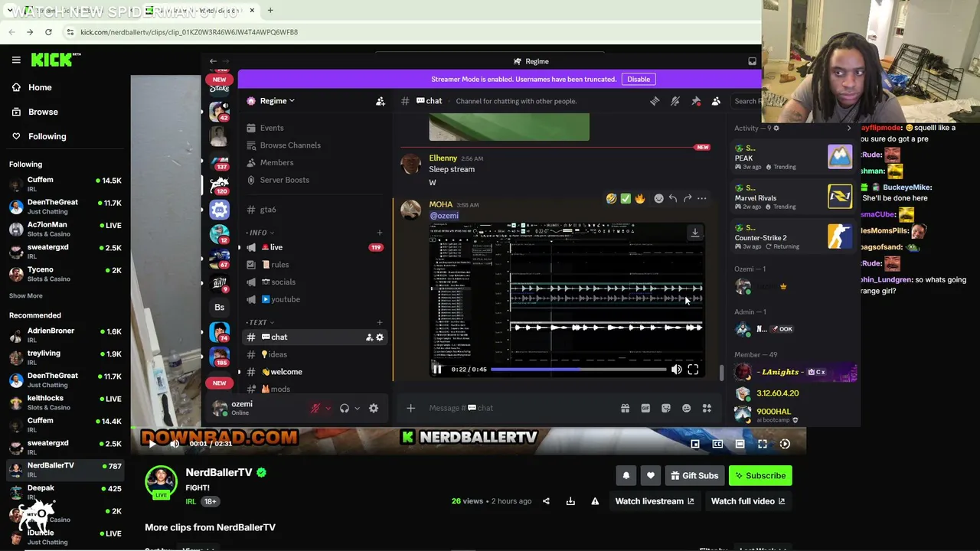Subscribe to NerdBallerTV
The width and height of the screenshot is (980, 551).
point(760,476)
